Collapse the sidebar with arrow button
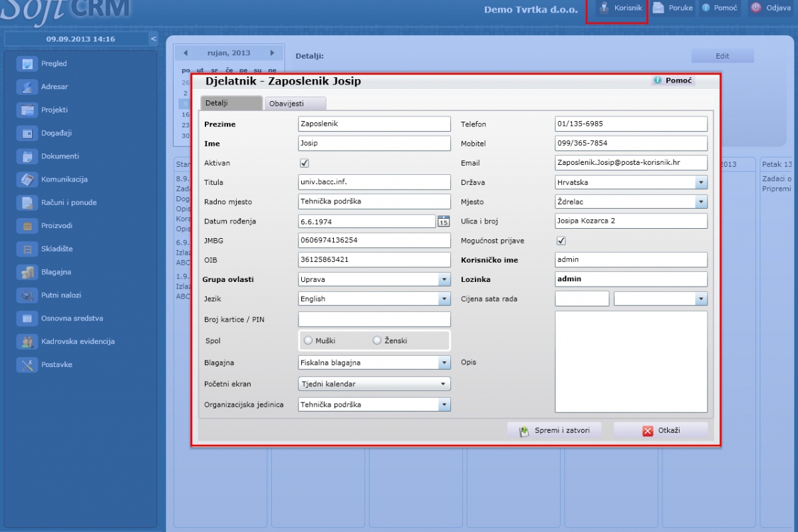Viewport: 798px width, 532px height. [x=154, y=39]
